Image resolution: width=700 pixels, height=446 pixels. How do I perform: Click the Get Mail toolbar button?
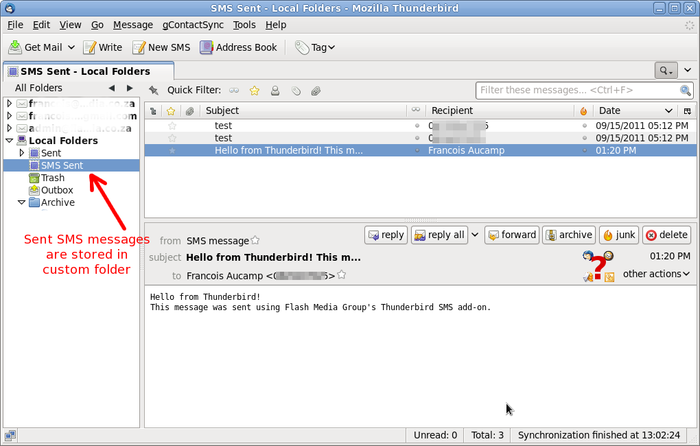pos(35,47)
